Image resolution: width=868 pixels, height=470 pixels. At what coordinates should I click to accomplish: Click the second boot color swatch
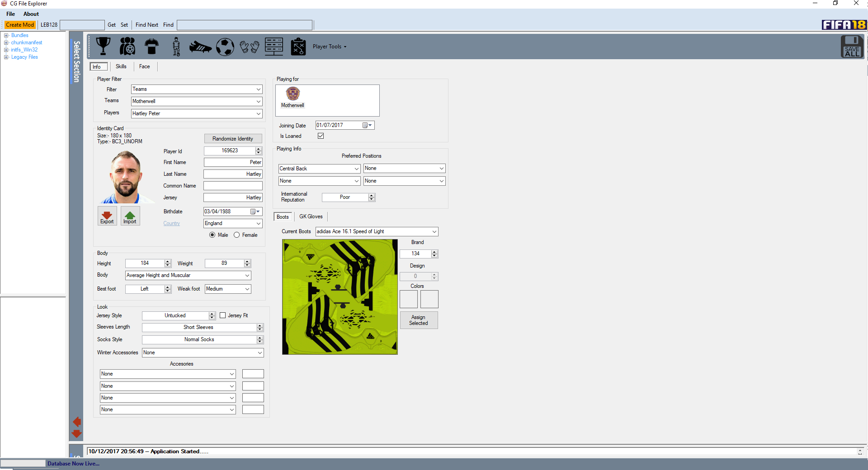pyautogui.click(x=429, y=299)
